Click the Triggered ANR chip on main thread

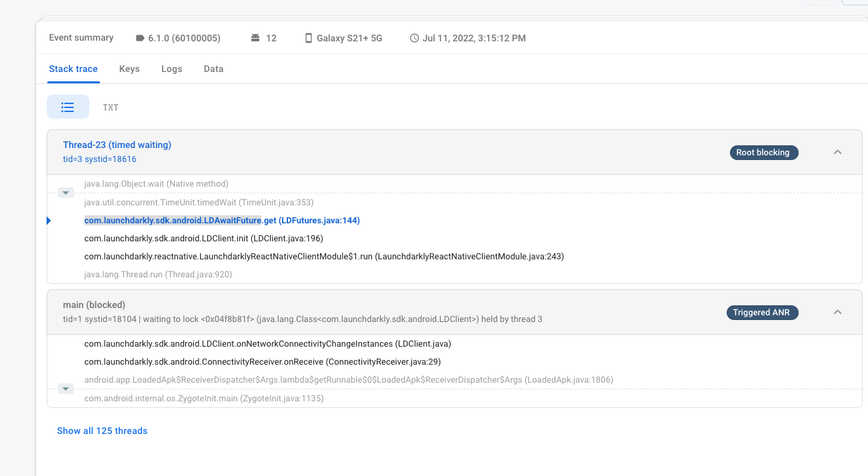pyautogui.click(x=762, y=312)
